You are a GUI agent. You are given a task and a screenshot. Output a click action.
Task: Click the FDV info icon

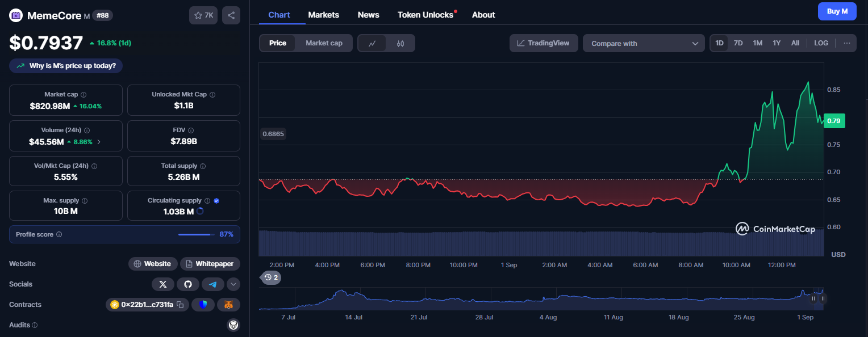[x=191, y=130]
